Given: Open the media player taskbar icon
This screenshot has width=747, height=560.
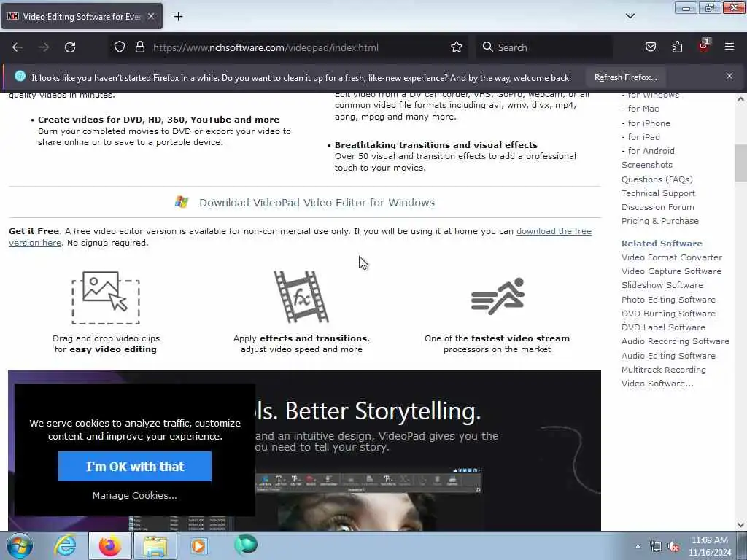Looking at the screenshot, I should [198, 545].
